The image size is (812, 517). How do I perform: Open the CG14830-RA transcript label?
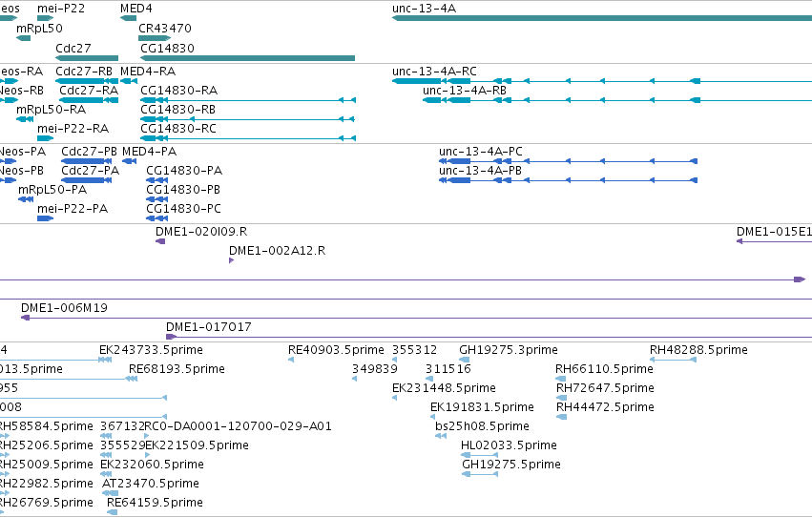tap(178, 90)
